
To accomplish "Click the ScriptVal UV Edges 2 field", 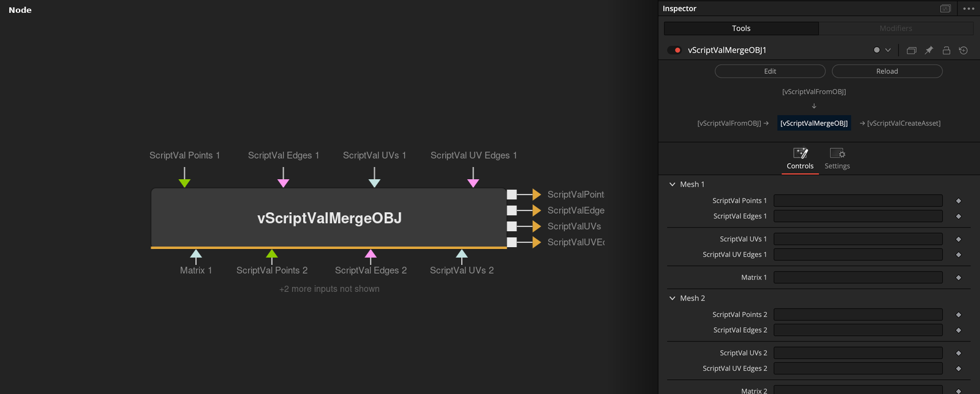I will (x=858, y=368).
